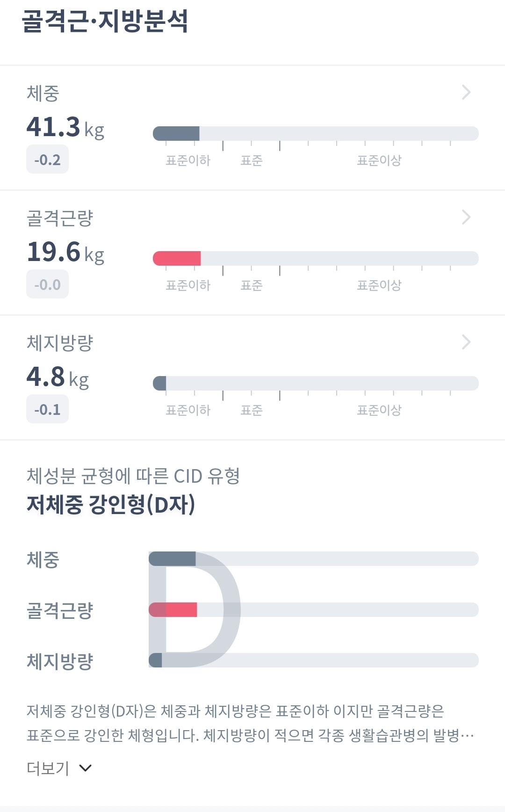
Task: Click the 골격근량 -0.0 change badge
Action: pos(47,284)
